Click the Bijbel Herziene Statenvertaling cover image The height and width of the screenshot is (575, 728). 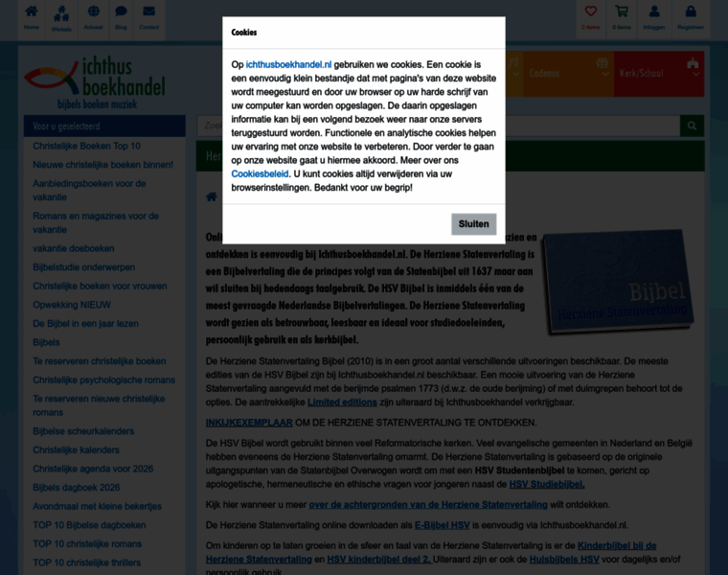pos(619,282)
